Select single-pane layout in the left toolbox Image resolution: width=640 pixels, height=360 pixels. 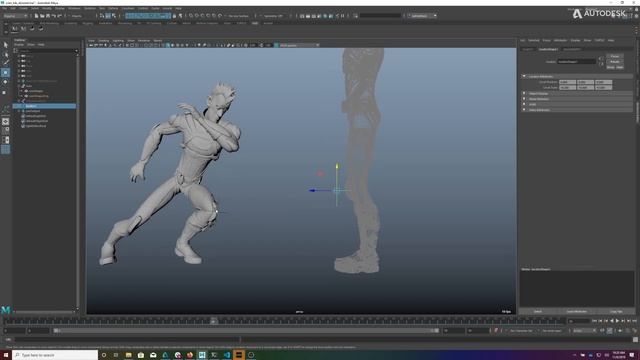point(5,122)
